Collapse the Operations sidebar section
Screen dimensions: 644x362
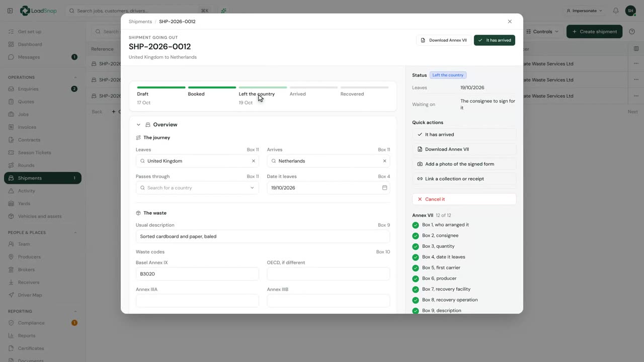[x=75, y=77]
